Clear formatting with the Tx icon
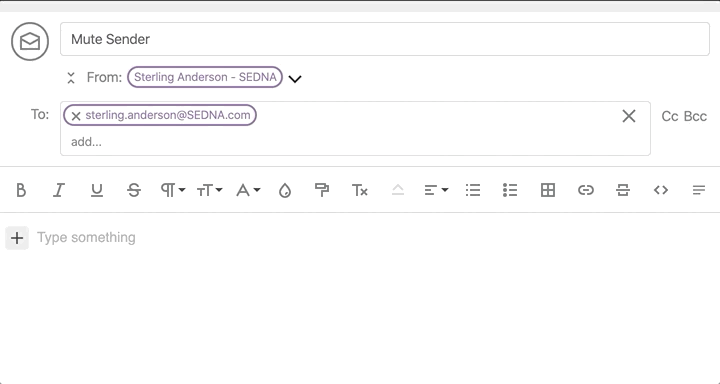 [360, 190]
